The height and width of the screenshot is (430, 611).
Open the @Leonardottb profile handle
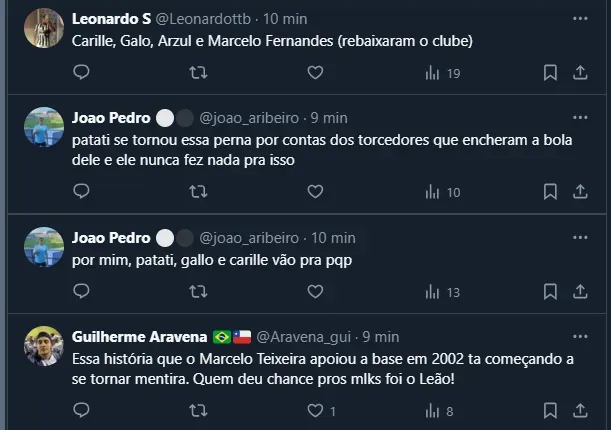point(206,19)
